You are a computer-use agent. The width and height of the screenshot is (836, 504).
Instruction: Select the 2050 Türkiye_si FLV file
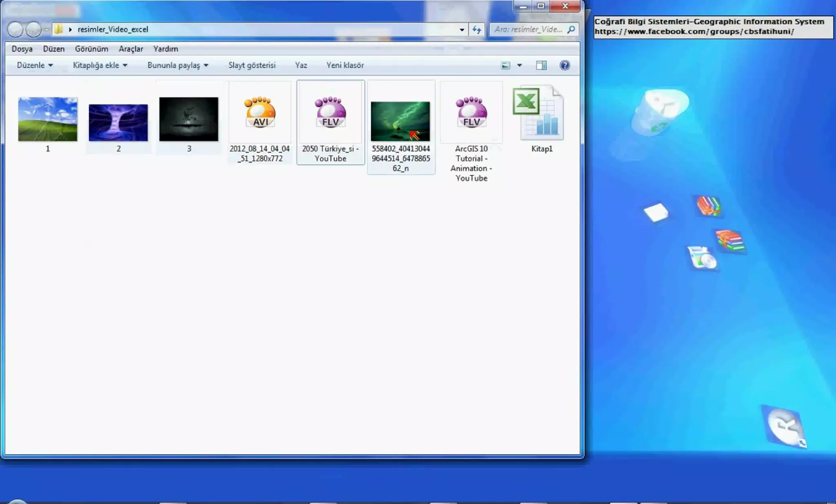pos(330,113)
